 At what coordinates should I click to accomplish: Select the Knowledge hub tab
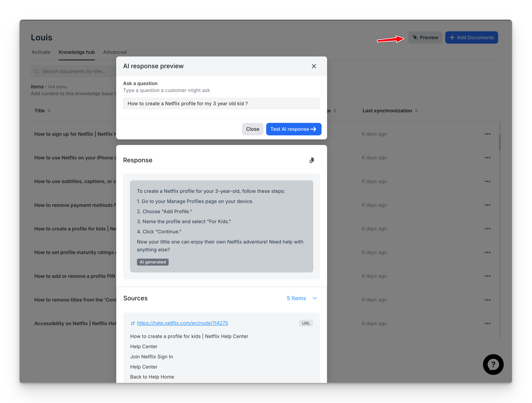click(77, 52)
